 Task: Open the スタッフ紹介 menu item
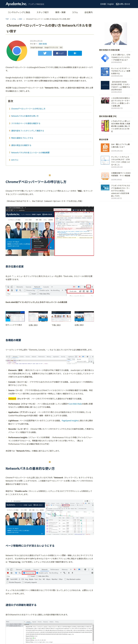[x=43, y=12]
